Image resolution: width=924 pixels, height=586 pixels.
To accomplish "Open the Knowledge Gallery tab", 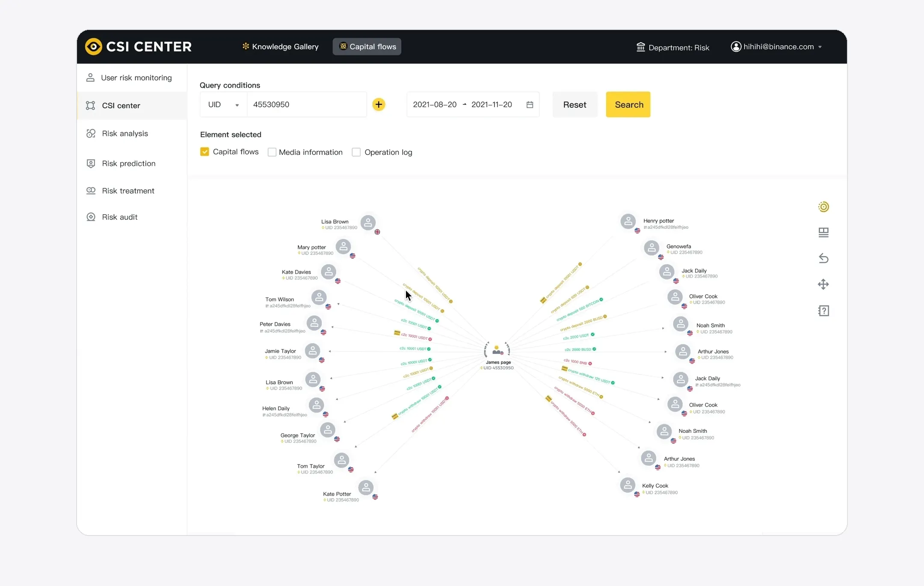I will click(281, 47).
